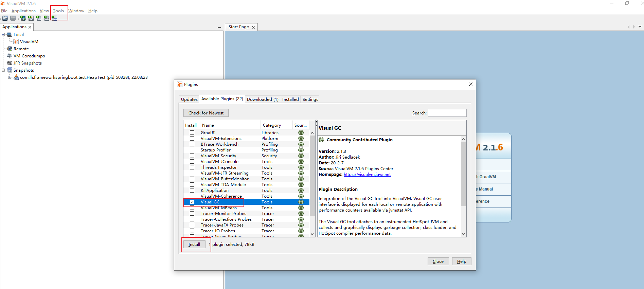The image size is (644, 289).
Task: Minimize the Applications panel
Action: click(x=219, y=27)
